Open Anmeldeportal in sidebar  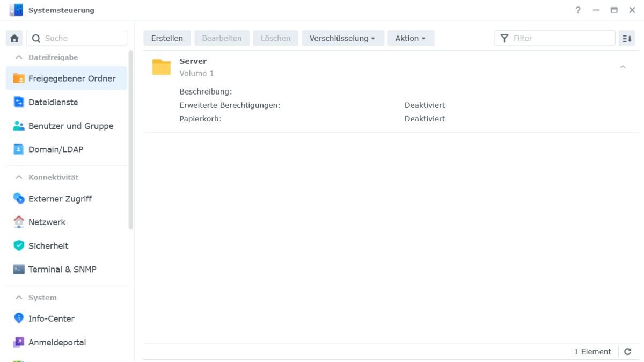67,342
